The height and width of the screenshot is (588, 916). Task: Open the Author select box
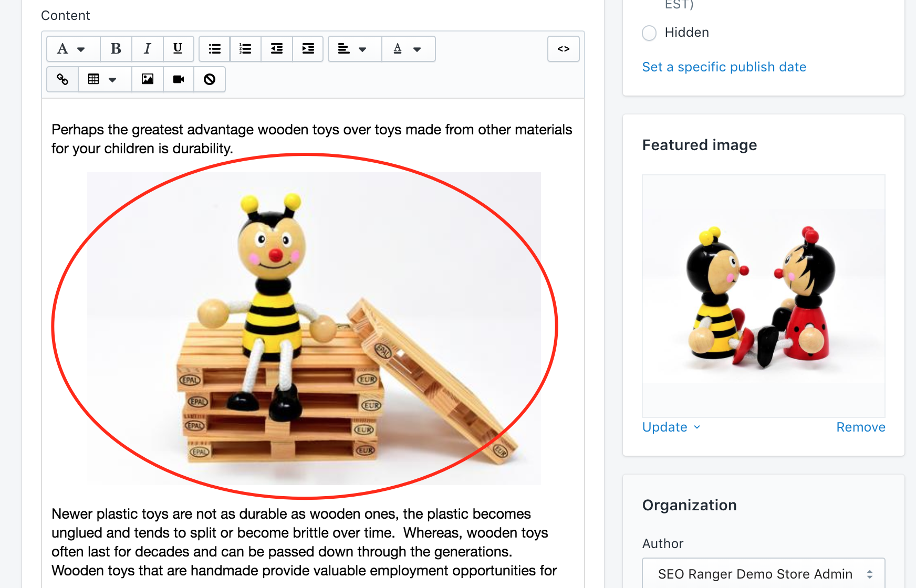pos(763,574)
